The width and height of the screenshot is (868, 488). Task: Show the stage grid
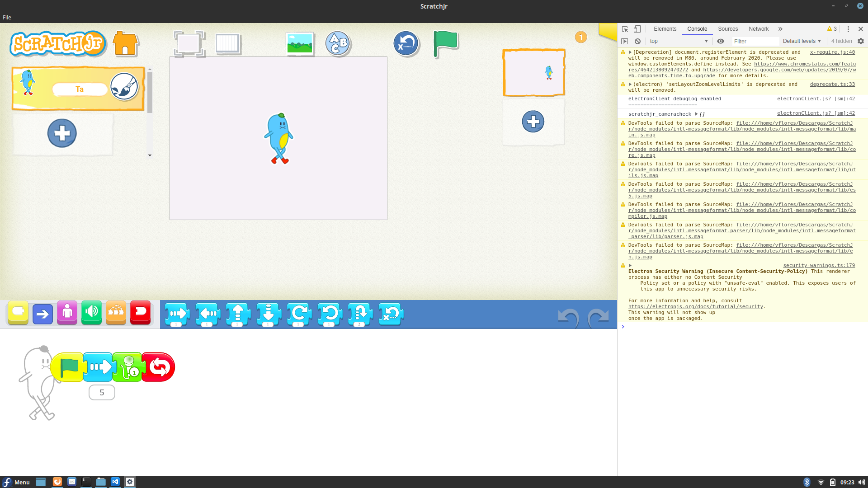pos(228,43)
